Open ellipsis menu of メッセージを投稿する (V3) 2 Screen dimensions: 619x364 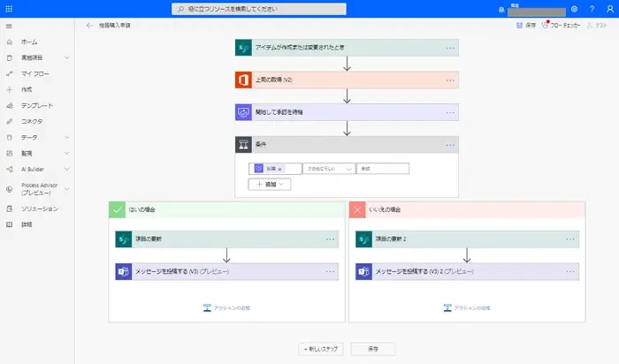tap(570, 272)
